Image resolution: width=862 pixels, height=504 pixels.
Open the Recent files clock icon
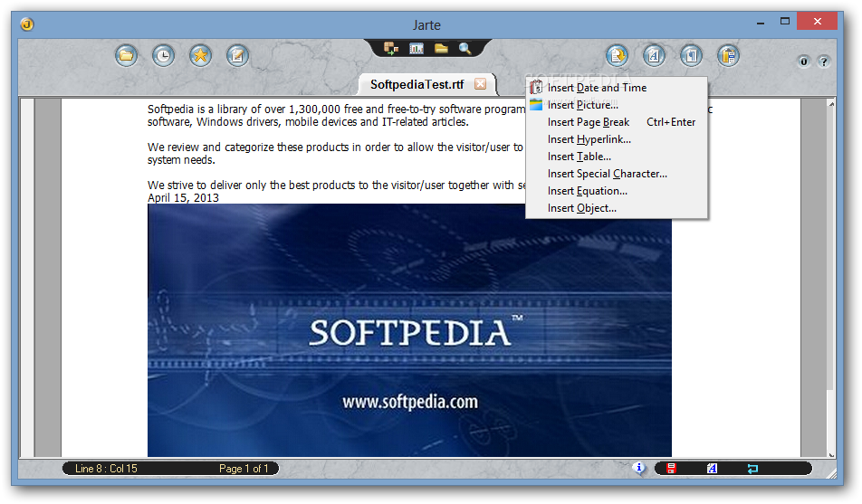163,55
